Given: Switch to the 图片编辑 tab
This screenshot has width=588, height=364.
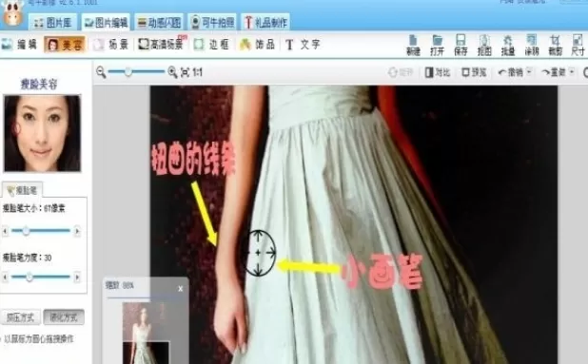Looking at the screenshot, I should pos(107,23).
